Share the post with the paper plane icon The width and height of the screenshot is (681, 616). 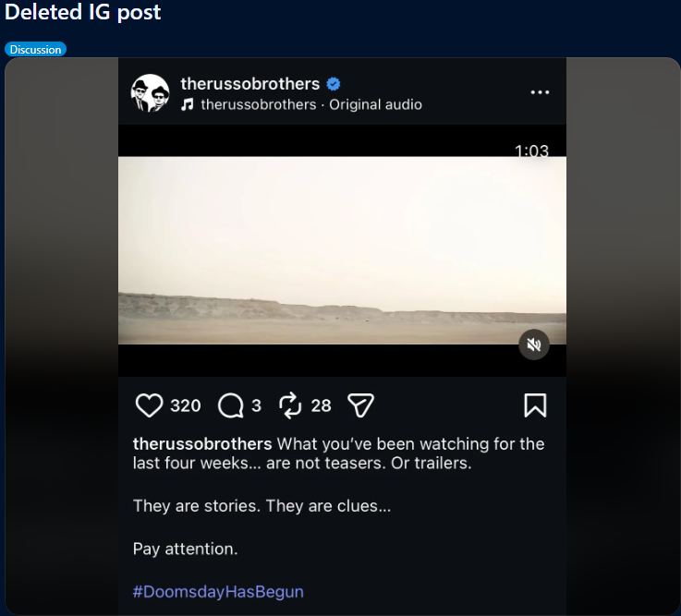click(x=360, y=405)
